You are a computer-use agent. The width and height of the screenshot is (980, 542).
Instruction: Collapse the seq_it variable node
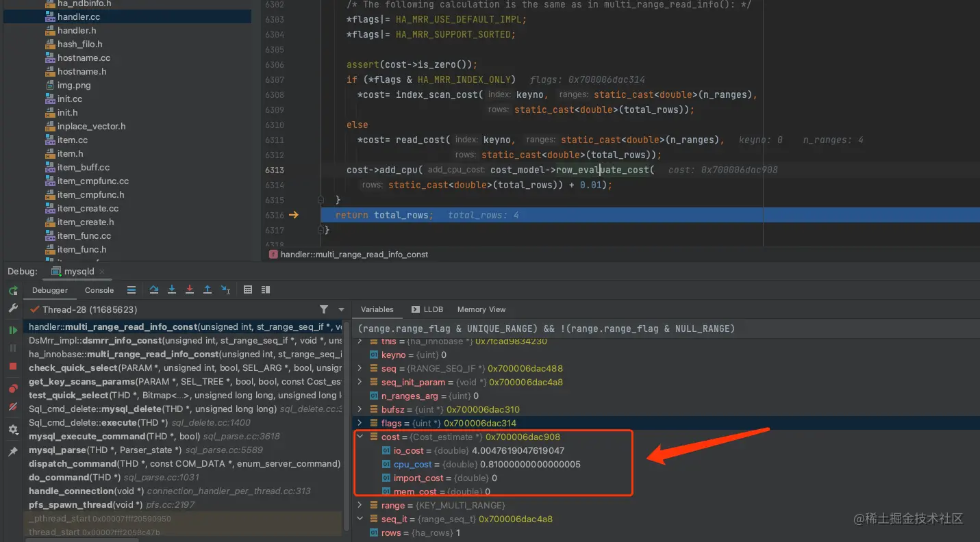360,519
